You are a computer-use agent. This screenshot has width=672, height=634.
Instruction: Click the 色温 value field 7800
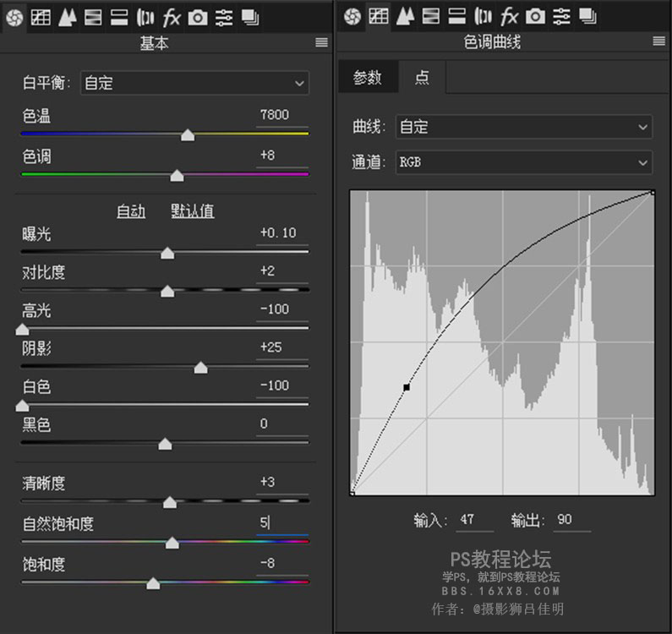(x=282, y=115)
